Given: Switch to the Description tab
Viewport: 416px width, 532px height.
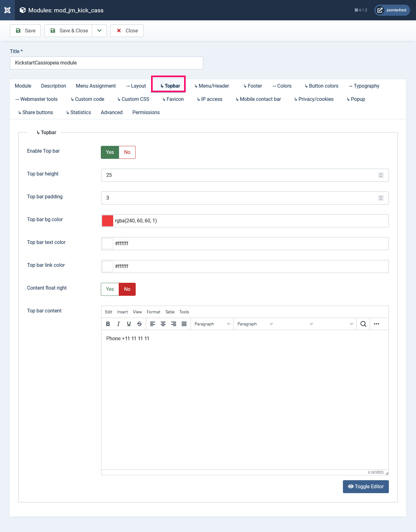Looking at the screenshot, I should 54,86.
